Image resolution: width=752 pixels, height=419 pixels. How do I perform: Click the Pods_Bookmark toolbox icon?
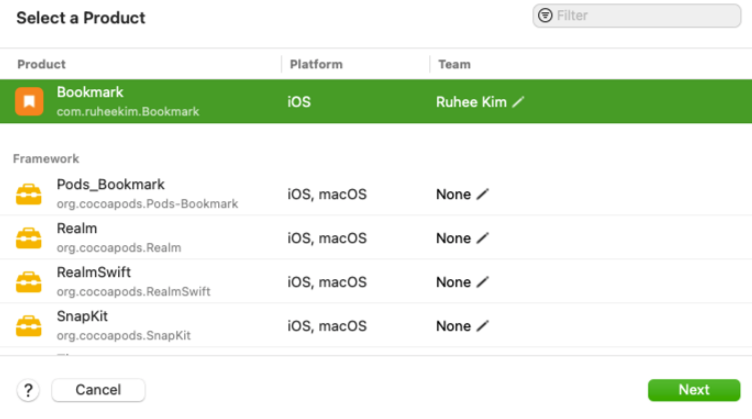coord(29,194)
